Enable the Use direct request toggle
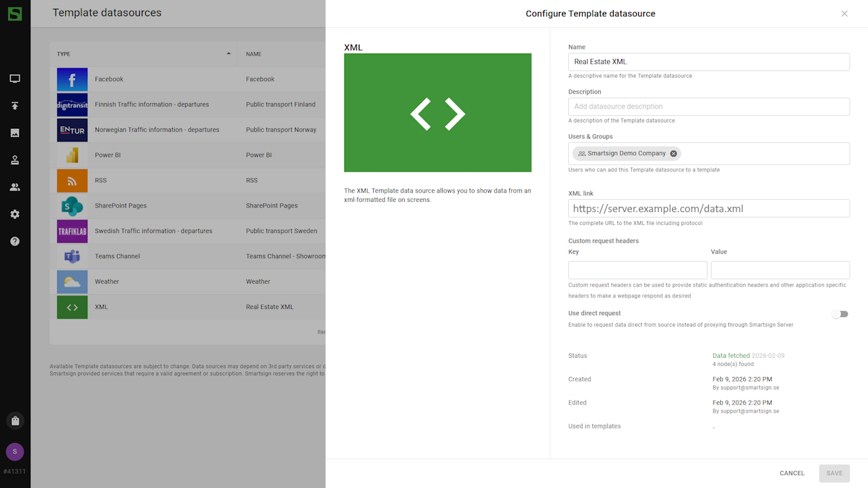868x488 pixels. 840,314
